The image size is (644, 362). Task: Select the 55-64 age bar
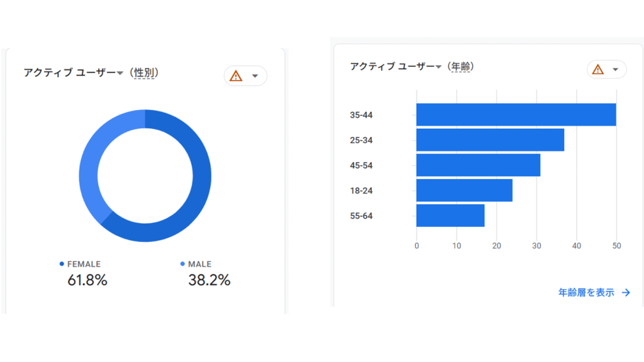[x=450, y=216]
